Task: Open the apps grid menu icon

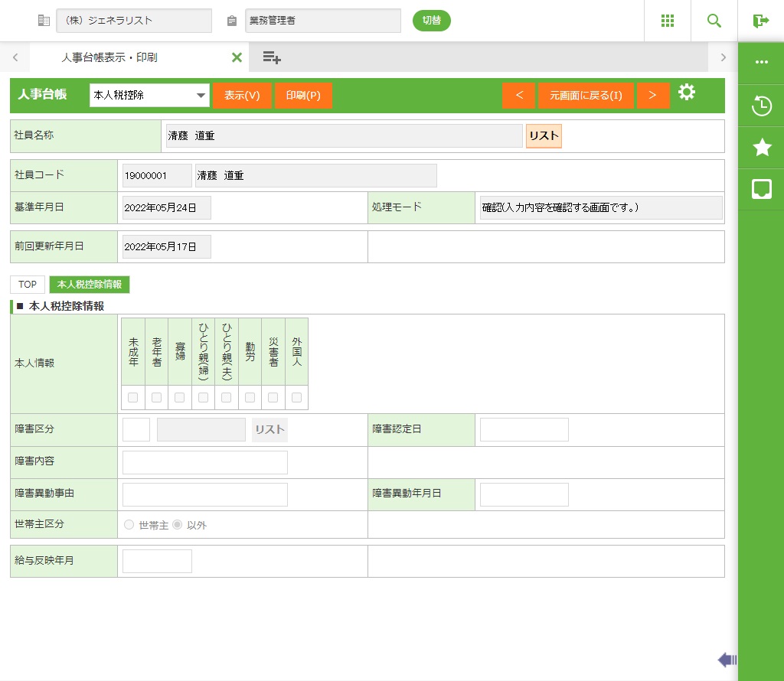Action: [668, 21]
